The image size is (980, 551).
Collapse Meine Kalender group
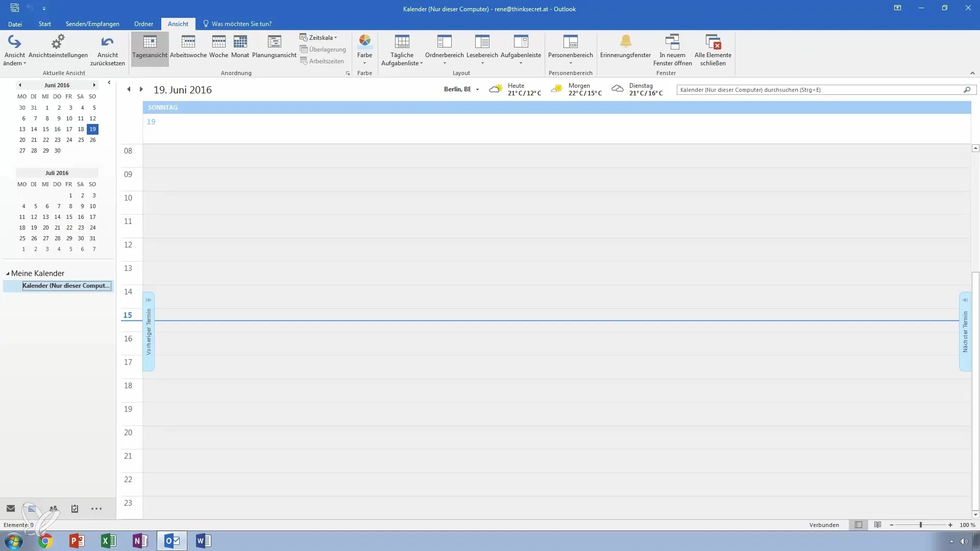[x=8, y=274]
